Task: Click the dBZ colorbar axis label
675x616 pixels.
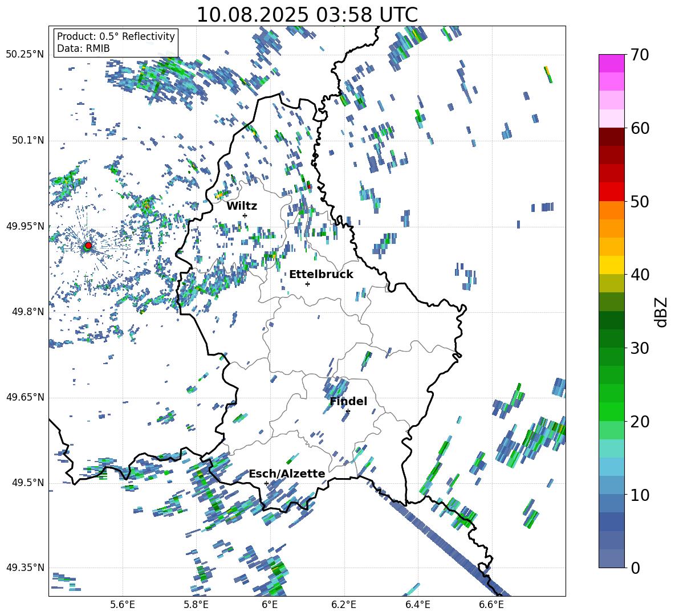Action: click(x=661, y=312)
